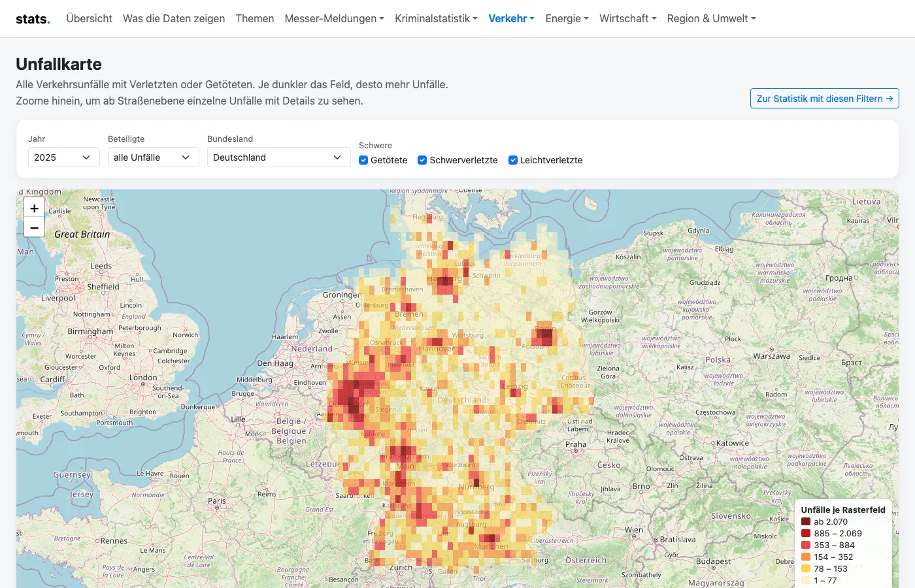Open the Wirtschaft menu
This screenshot has height=588, width=915.
(627, 18)
